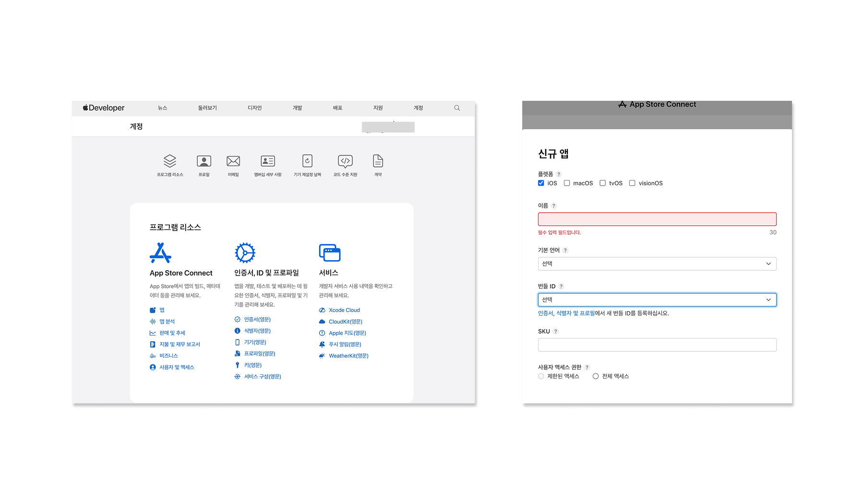Open the 지원 menu in navigation bar
Viewport: 864px width, 504px height.
378,108
